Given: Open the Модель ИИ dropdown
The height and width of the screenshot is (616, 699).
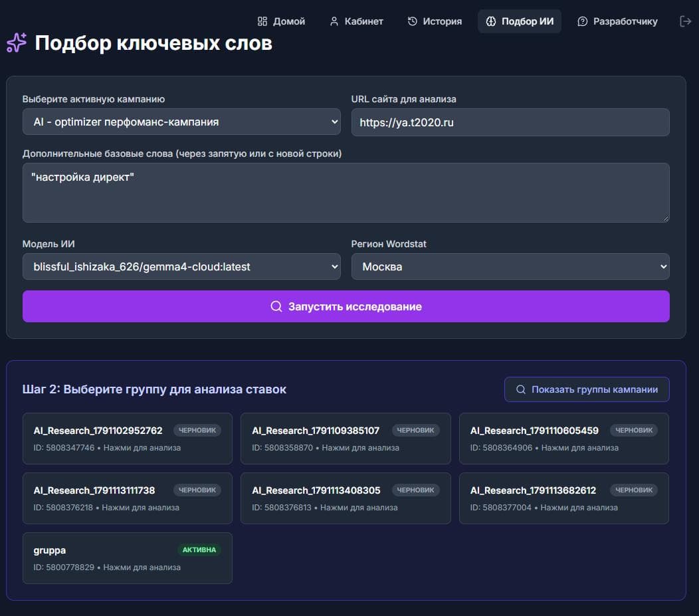Looking at the screenshot, I should pos(181,266).
